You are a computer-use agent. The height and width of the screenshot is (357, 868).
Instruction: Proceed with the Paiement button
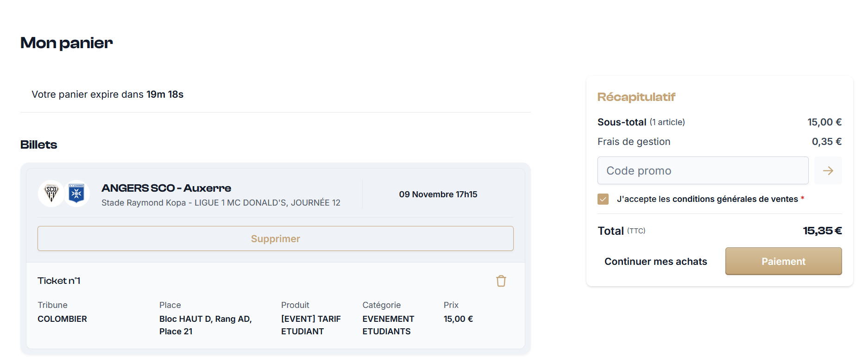point(783,261)
